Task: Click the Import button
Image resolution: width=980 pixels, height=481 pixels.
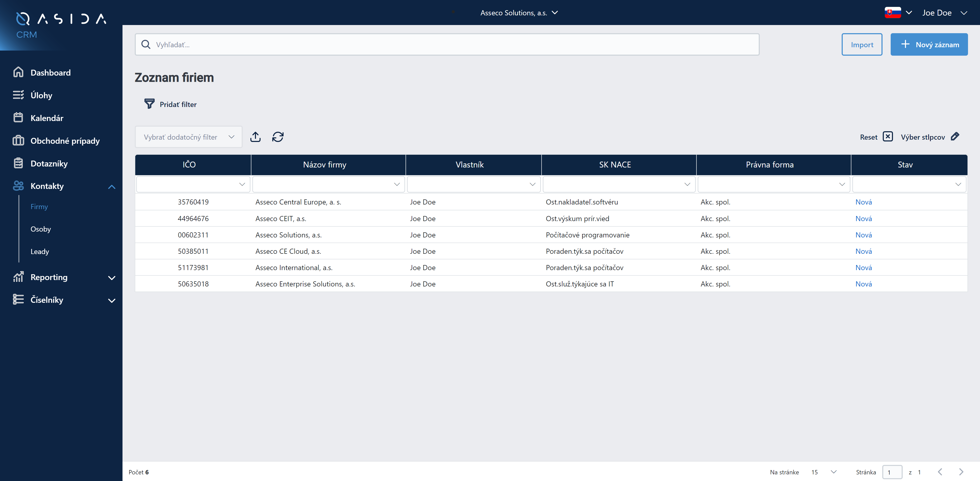Action: (x=862, y=44)
